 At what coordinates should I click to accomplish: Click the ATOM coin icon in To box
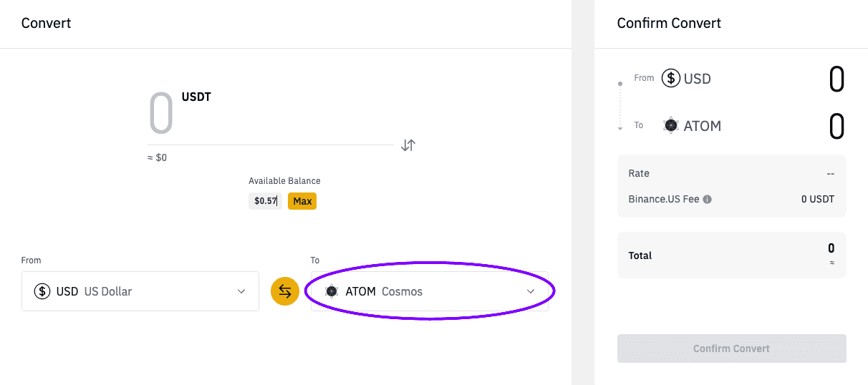(x=332, y=291)
